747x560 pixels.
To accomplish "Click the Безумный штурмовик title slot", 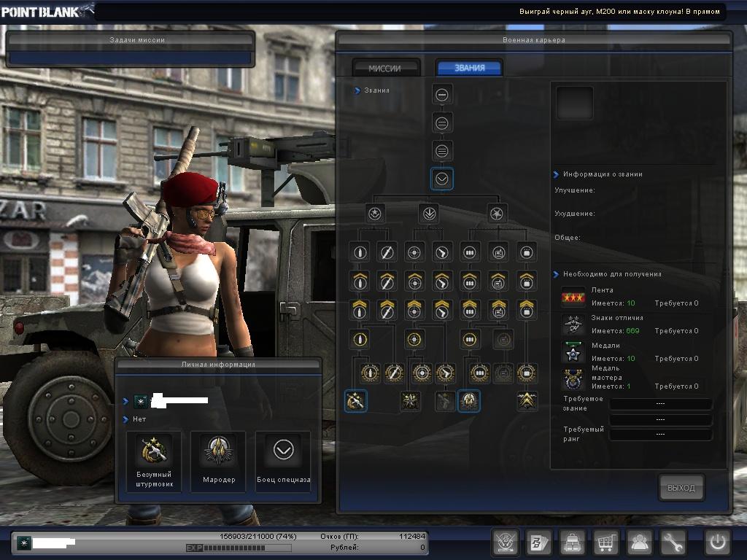I will pos(154,462).
